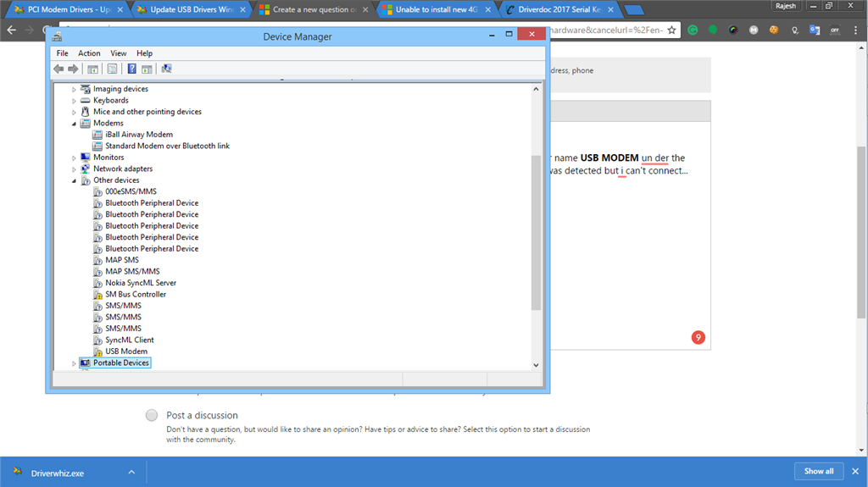This screenshot has height=487, width=868.
Task: Click the blue Help question mark icon
Action: (131, 69)
